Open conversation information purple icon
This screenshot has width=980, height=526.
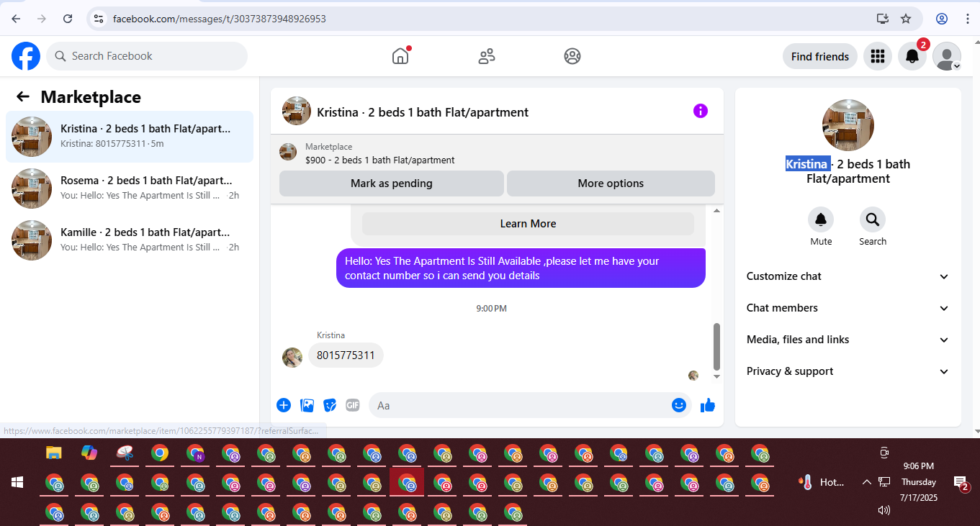[701, 111]
